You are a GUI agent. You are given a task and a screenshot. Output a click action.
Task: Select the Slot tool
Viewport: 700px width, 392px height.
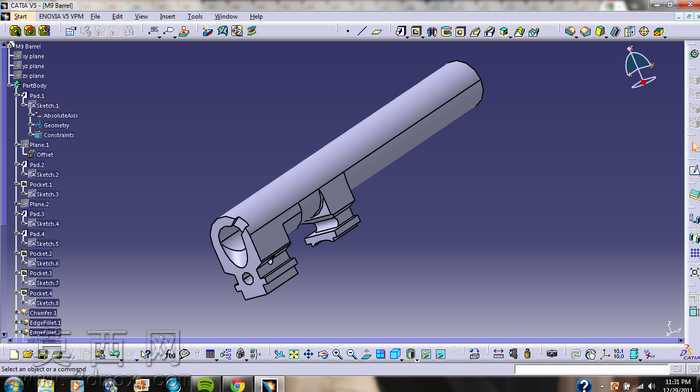click(490, 32)
